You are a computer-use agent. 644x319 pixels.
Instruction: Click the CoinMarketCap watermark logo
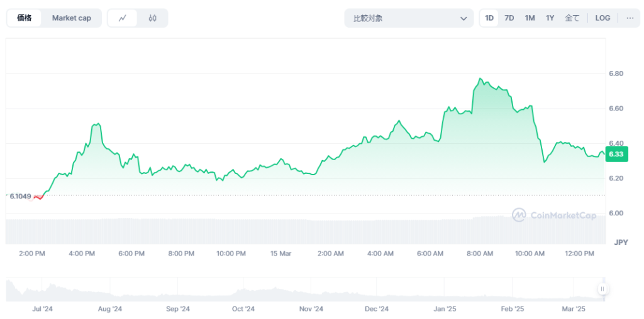[553, 215]
